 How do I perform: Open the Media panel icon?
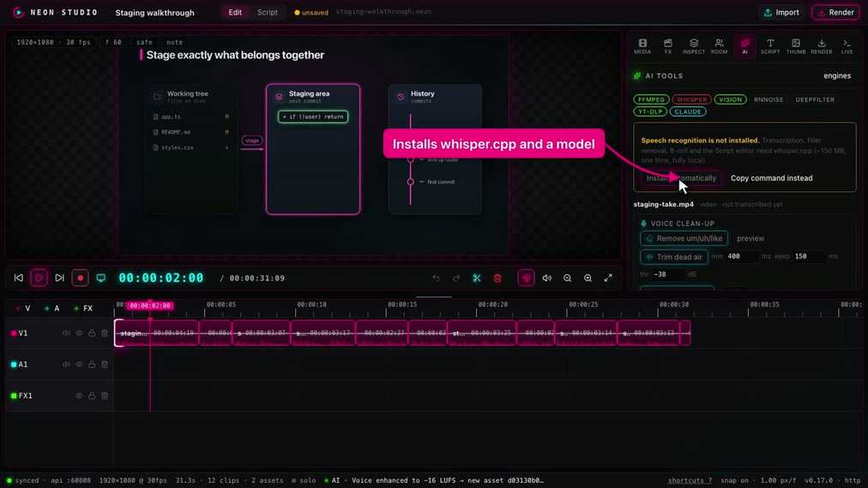(x=642, y=46)
